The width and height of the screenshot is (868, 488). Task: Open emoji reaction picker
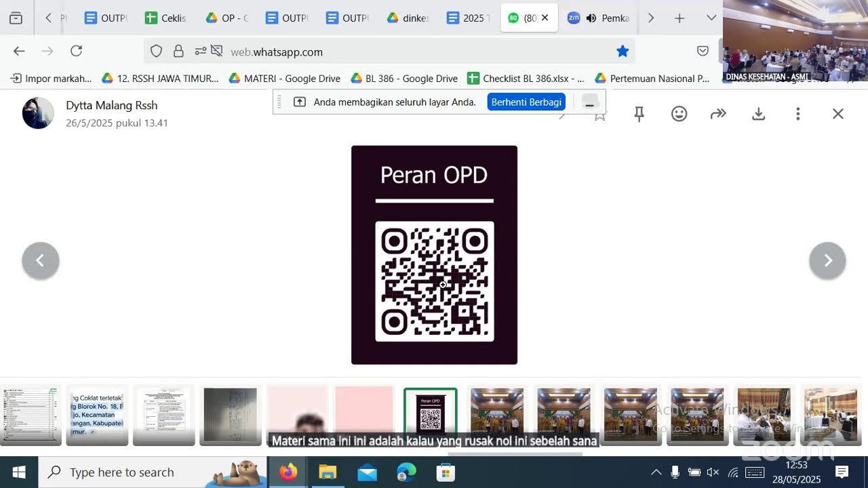(x=679, y=114)
